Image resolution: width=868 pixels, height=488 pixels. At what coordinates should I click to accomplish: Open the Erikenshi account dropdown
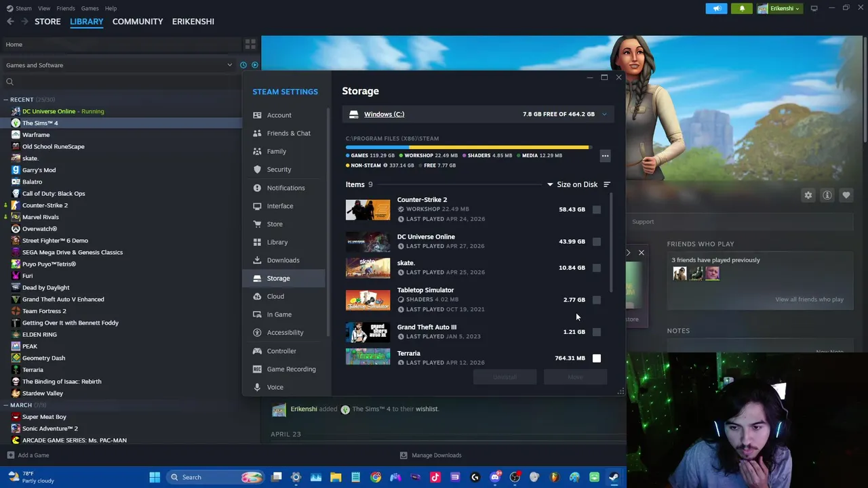(779, 8)
